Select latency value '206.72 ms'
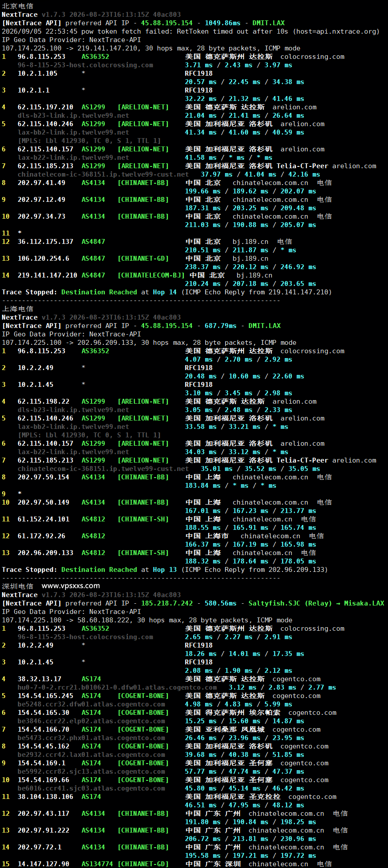This screenshot has width=388, height=868. 203,839
